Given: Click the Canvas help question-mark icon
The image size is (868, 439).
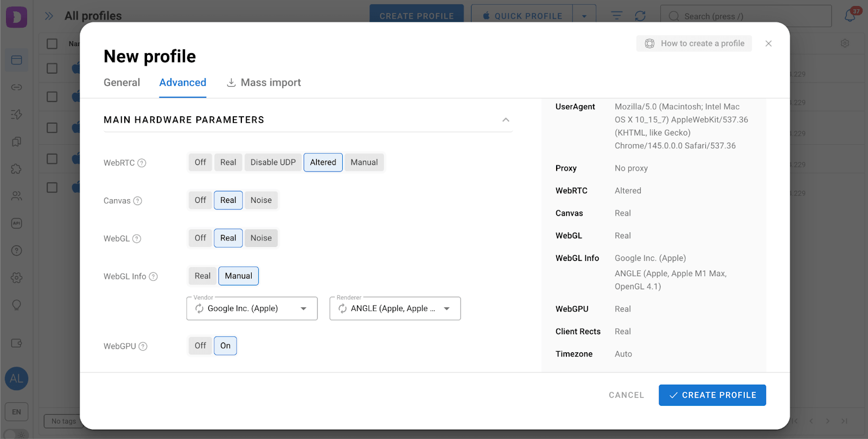Looking at the screenshot, I should 138,201.
